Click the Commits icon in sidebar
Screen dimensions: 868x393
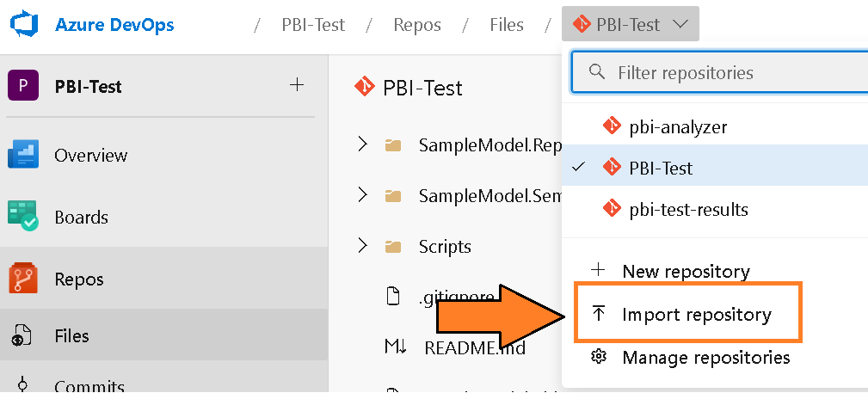pyautogui.click(x=23, y=384)
